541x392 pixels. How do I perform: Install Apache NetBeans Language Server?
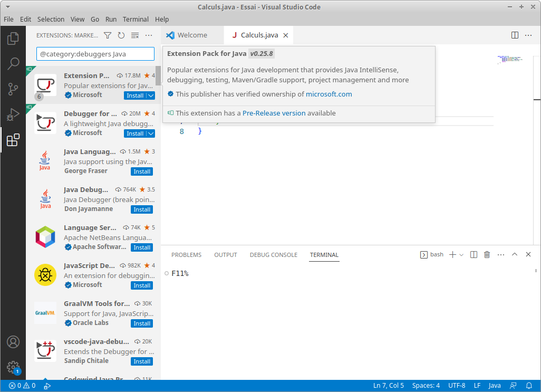coord(142,247)
